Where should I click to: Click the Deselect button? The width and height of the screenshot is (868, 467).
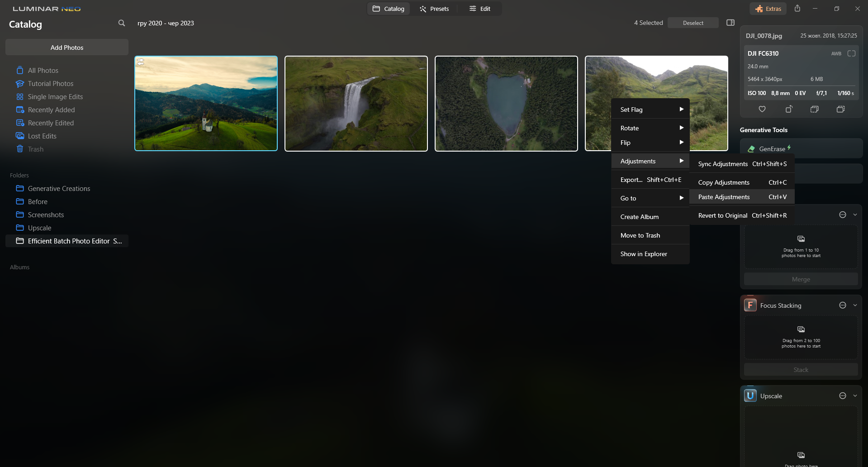[x=693, y=23]
